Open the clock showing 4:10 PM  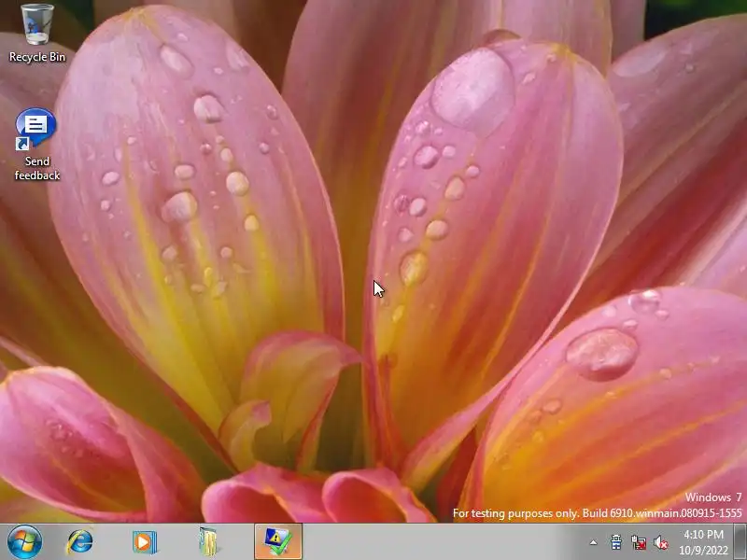[x=704, y=542]
